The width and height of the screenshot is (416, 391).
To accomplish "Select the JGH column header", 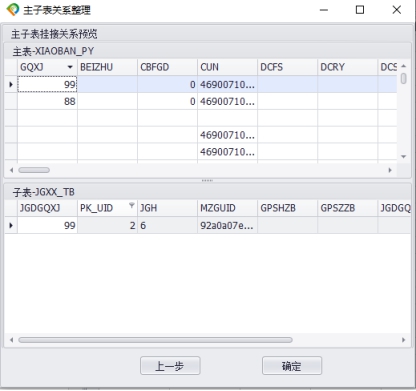I will click(x=167, y=208).
